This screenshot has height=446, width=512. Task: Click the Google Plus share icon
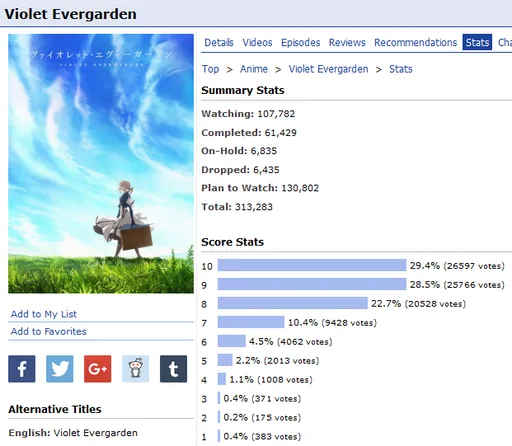tap(98, 369)
